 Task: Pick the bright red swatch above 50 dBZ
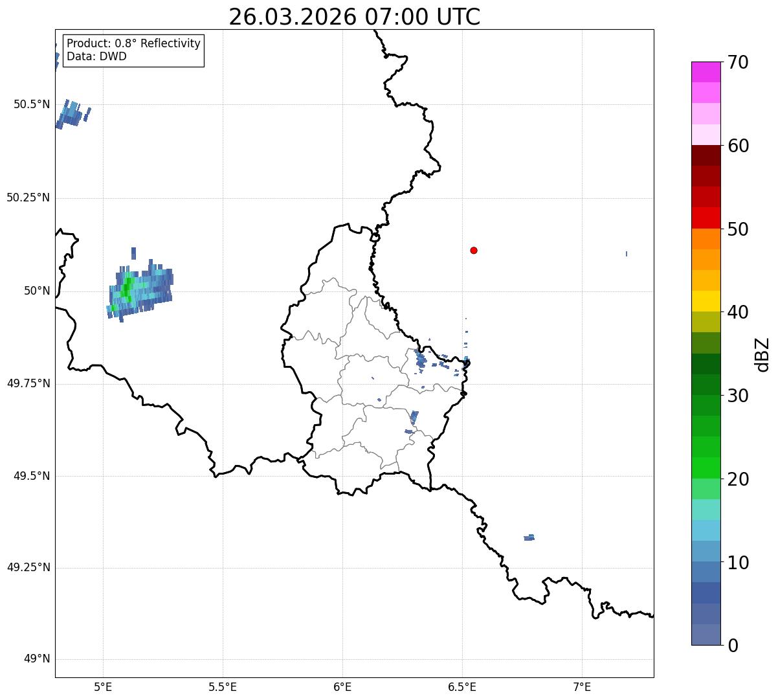click(x=706, y=218)
